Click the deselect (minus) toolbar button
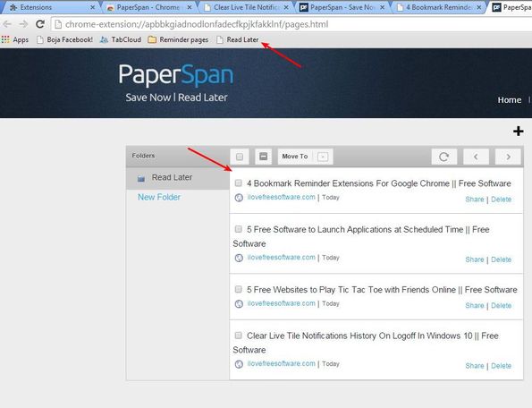 click(263, 157)
